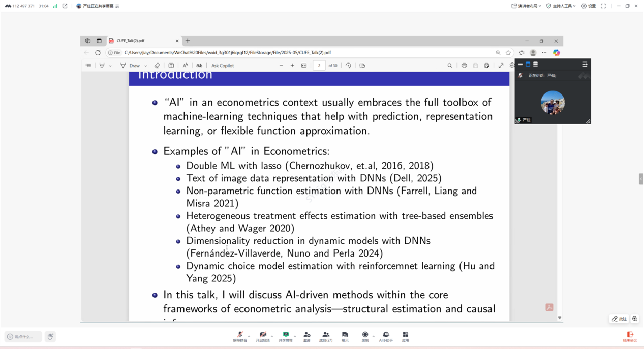Viewport: 644px width, 349px height.
Task: Expand recording options arrow beside 录制
Action: (x=373, y=336)
